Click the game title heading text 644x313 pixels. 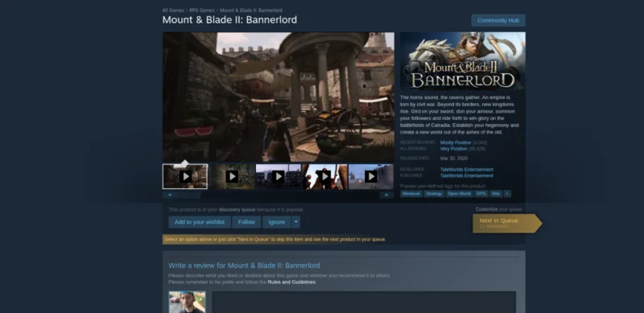click(x=229, y=20)
